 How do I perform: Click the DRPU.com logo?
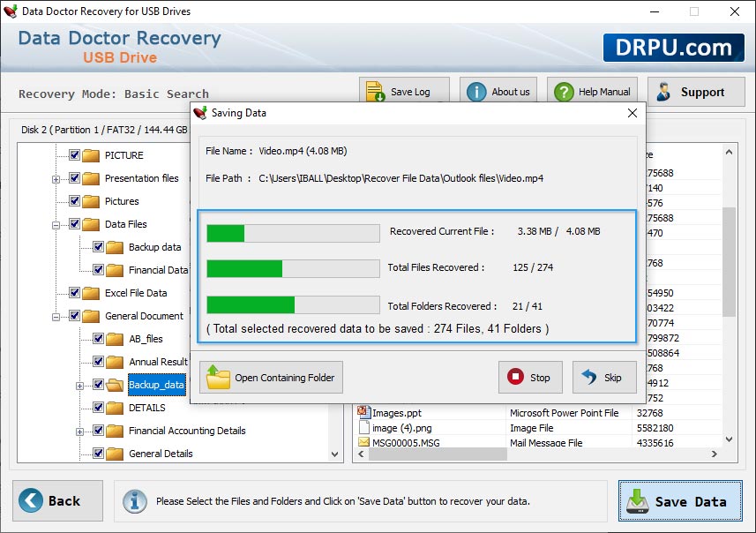point(674,48)
